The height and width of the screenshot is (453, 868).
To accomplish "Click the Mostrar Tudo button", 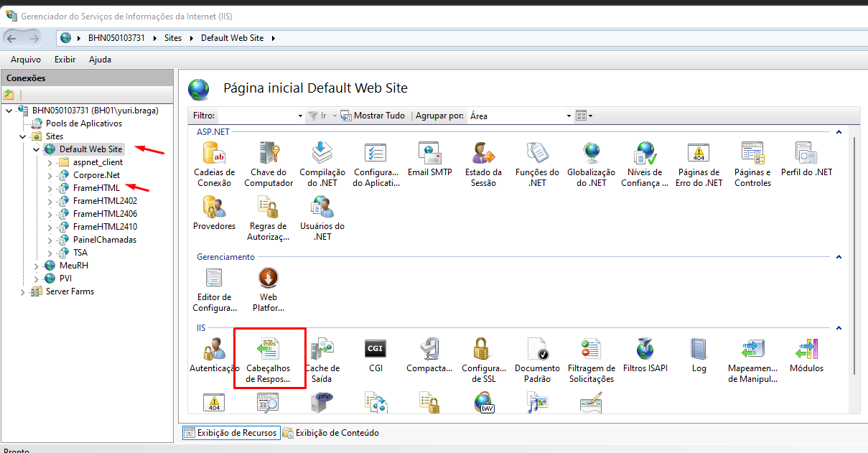I will (x=373, y=116).
